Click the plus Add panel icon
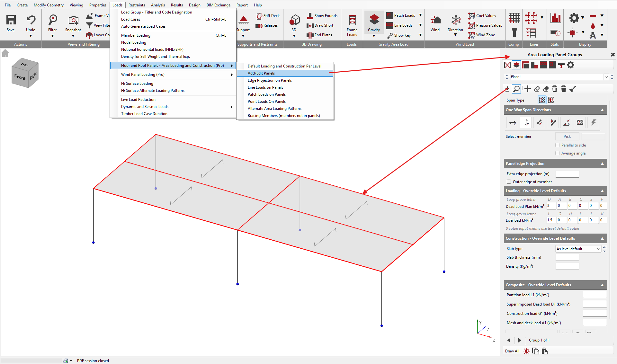The image size is (617, 364). [527, 89]
